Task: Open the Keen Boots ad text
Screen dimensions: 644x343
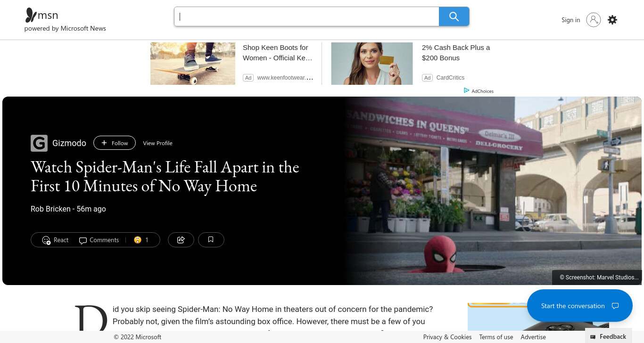Action: [278, 53]
